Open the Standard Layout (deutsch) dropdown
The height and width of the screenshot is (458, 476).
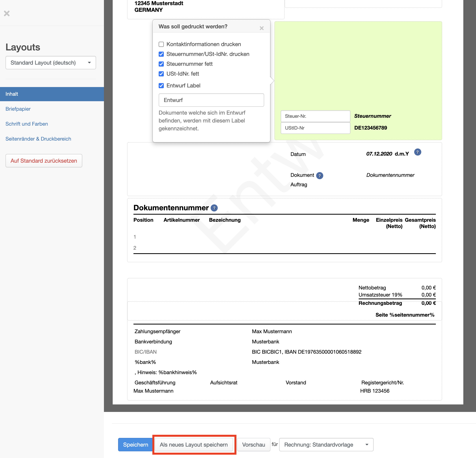click(51, 63)
